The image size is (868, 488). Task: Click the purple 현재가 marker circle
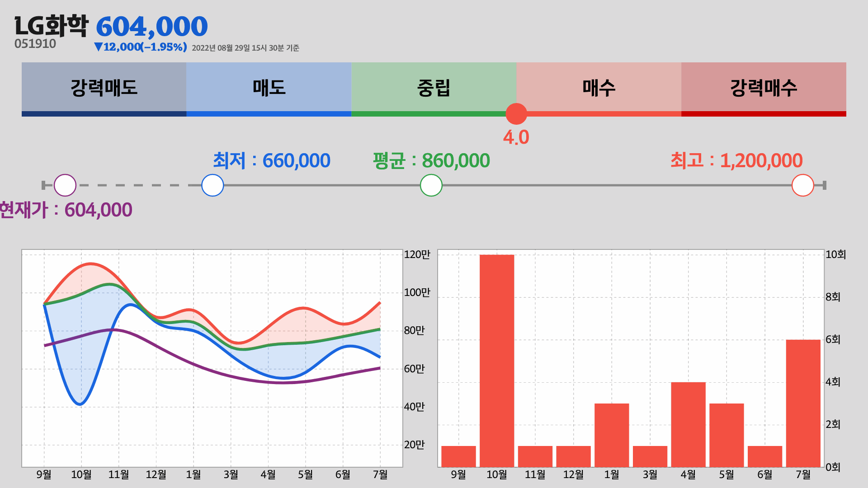tap(65, 185)
